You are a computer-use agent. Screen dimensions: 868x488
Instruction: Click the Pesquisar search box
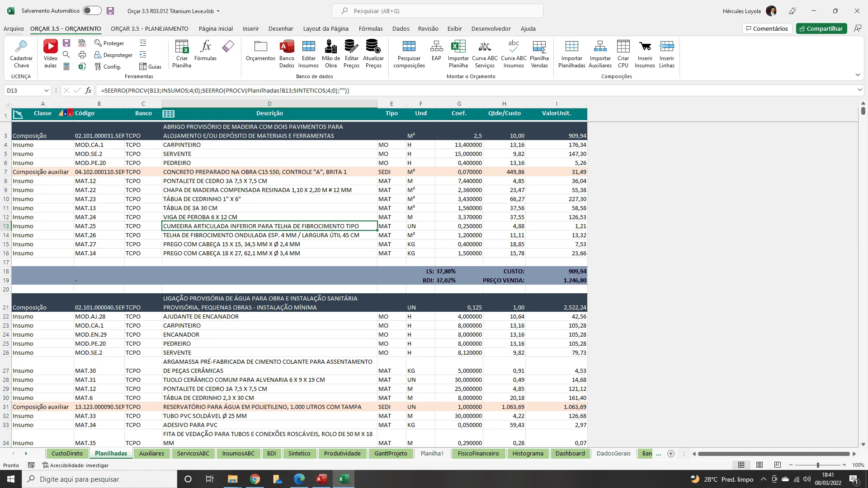click(437, 11)
